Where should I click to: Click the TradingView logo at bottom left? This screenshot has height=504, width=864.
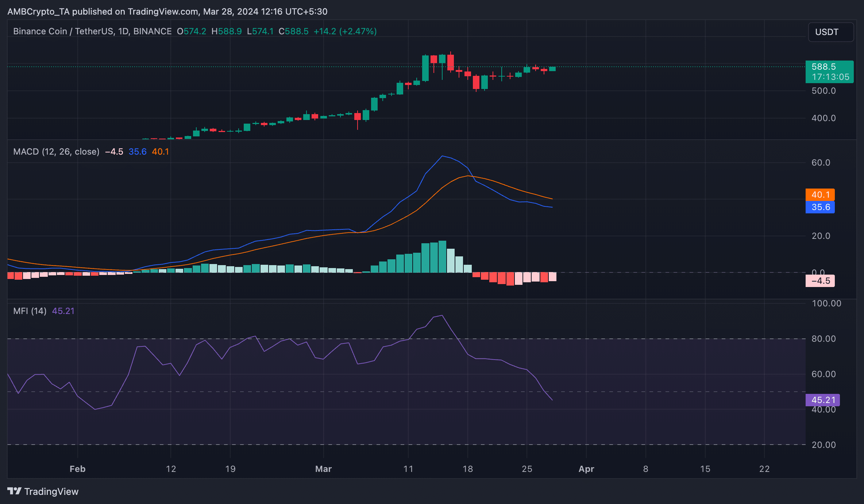tap(43, 491)
